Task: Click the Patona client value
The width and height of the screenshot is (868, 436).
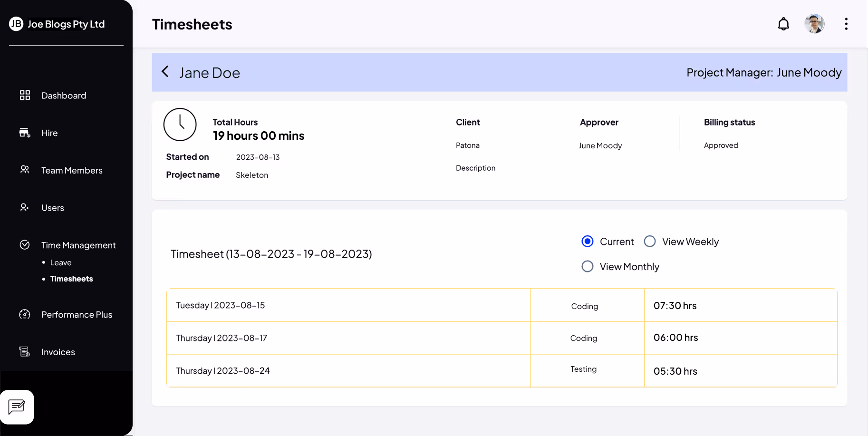Action: pyautogui.click(x=468, y=145)
